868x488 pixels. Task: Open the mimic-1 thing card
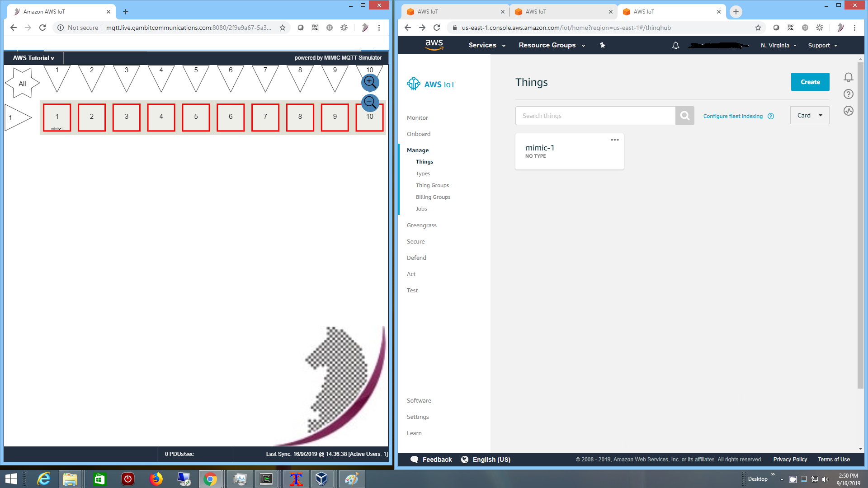[570, 151]
